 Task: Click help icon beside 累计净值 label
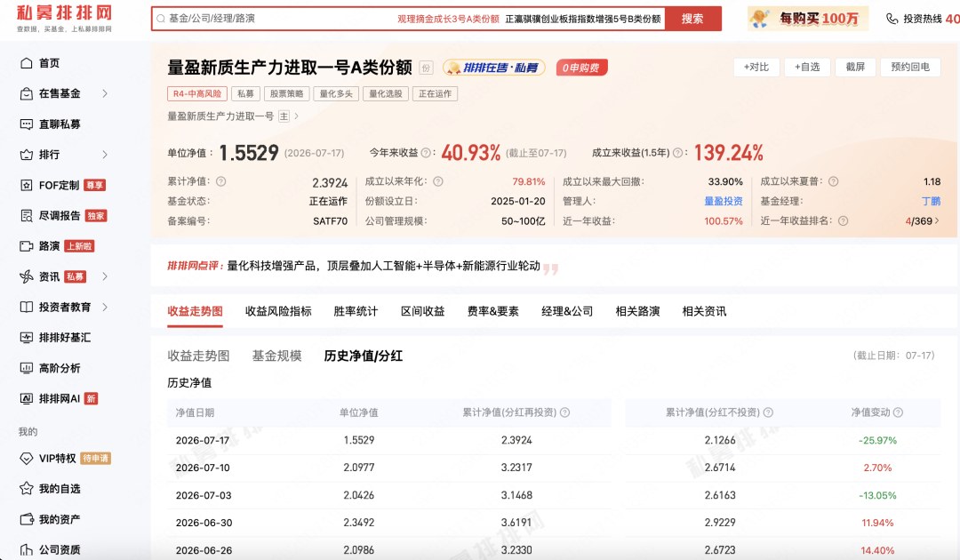[x=221, y=181]
